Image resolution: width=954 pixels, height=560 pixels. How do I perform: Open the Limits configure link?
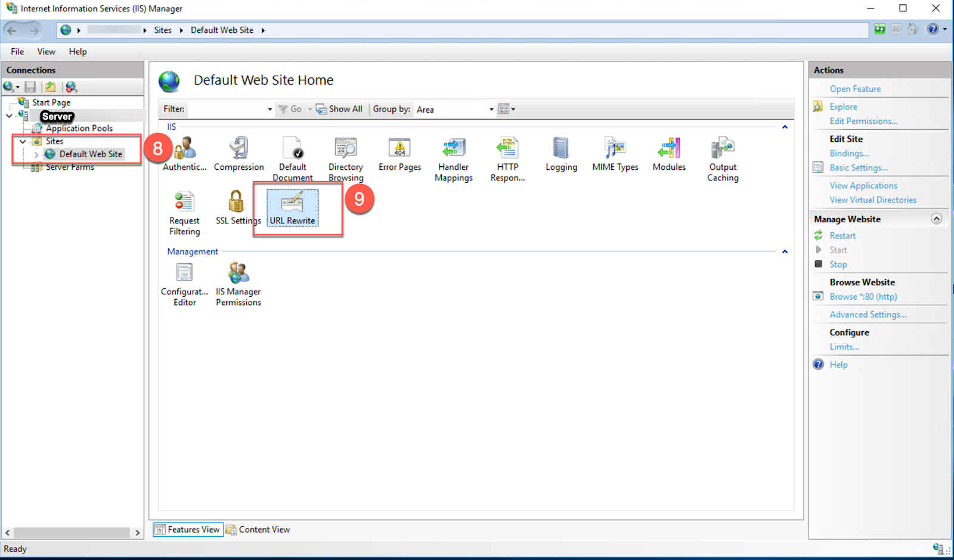tap(844, 346)
